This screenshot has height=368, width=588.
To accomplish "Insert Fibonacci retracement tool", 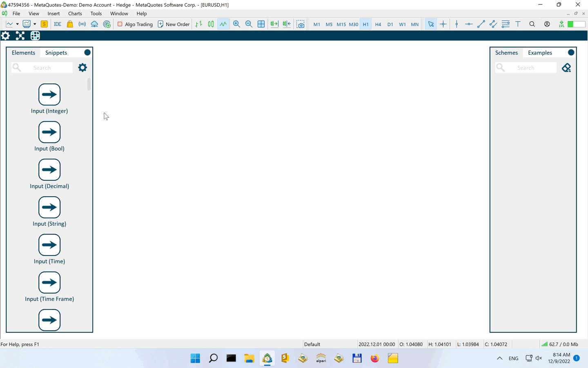I will pyautogui.click(x=506, y=24).
